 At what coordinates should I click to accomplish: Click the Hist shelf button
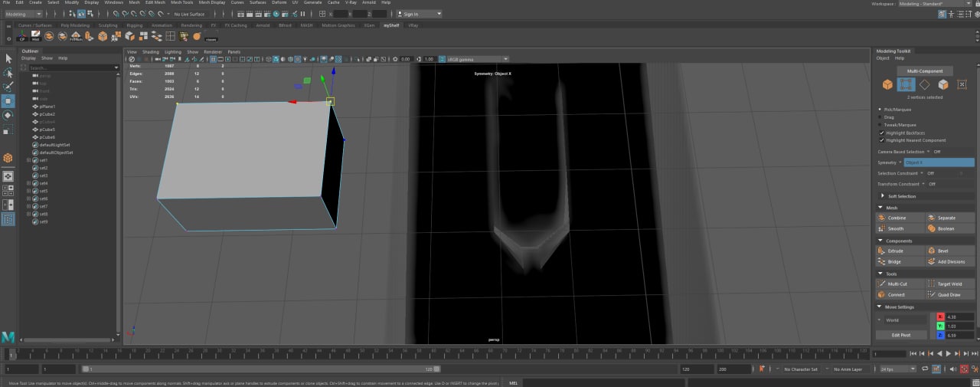[35, 36]
